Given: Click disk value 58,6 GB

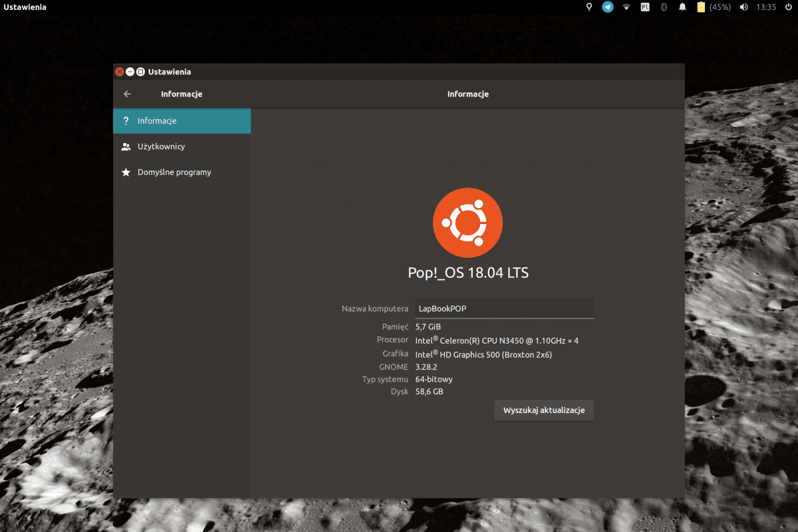Looking at the screenshot, I should [x=429, y=392].
